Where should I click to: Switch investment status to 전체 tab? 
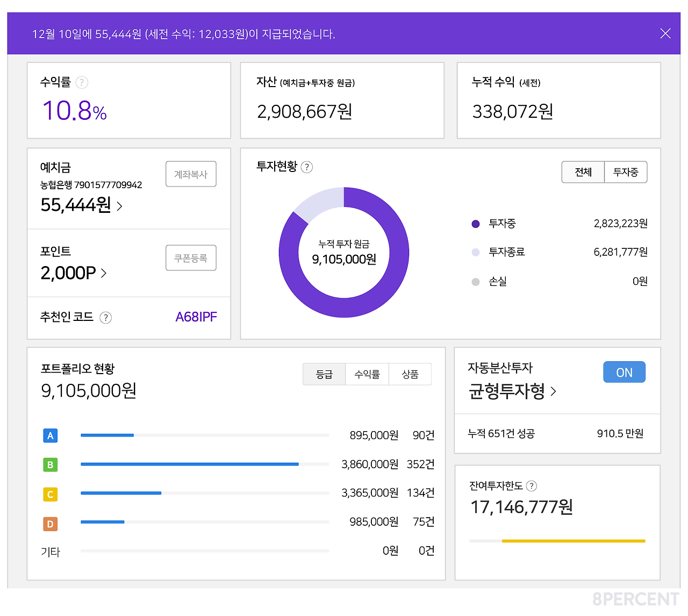[x=583, y=172]
